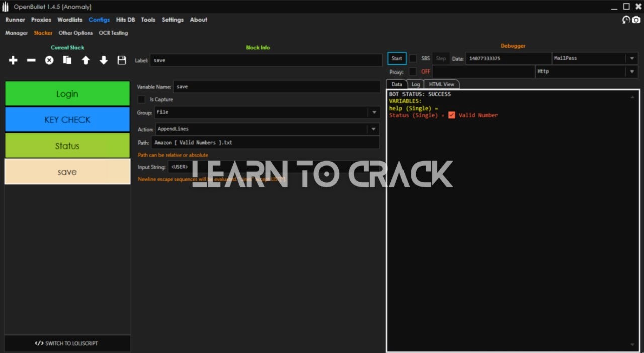Click the Path input field

pyautogui.click(x=265, y=143)
